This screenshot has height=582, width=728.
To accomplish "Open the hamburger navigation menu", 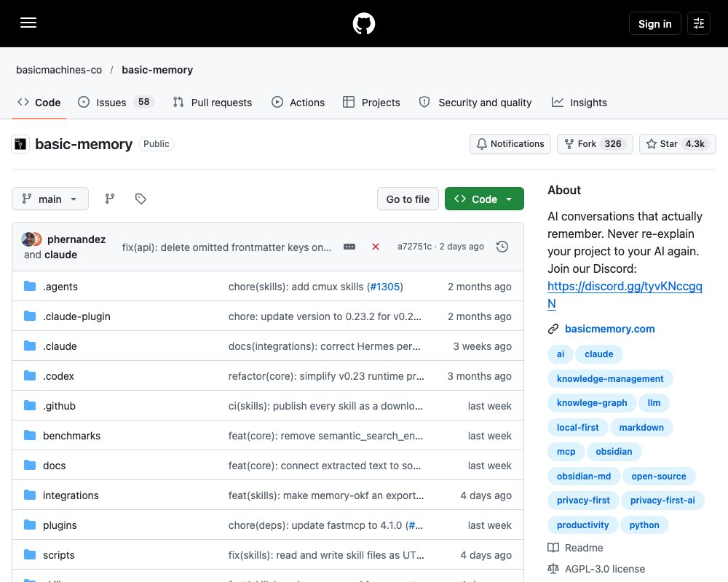I will pos(28,23).
